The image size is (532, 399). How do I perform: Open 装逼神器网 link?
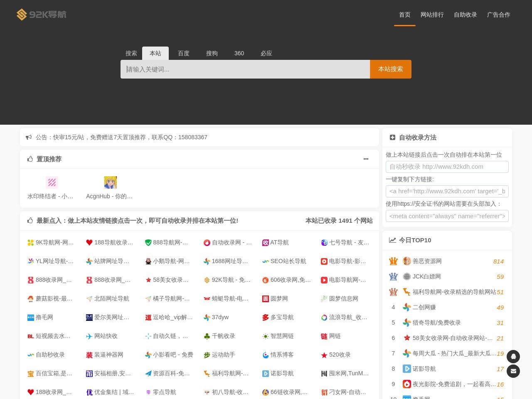[x=105, y=355]
